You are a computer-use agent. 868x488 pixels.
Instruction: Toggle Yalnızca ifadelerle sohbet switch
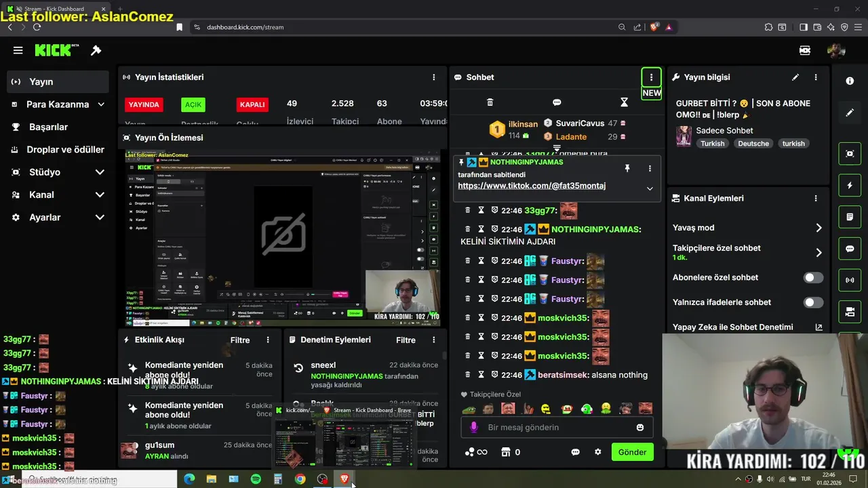813,303
